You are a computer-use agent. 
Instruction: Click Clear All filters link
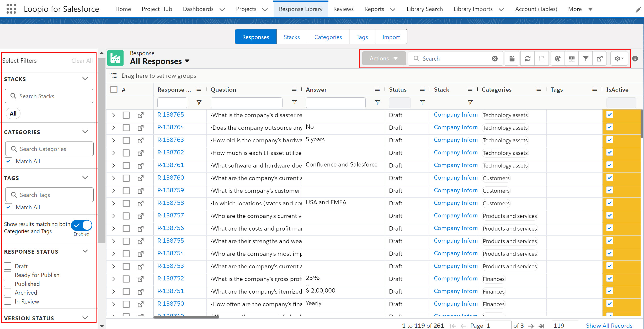[82, 61]
